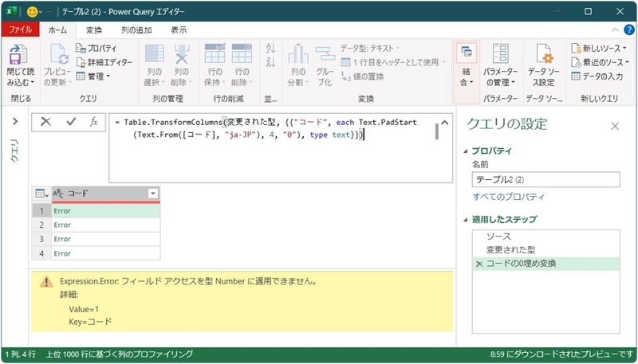Click the Split Column (列の分割) icon
This screenshot has height=364, width=638.
(x=298, y=53)
